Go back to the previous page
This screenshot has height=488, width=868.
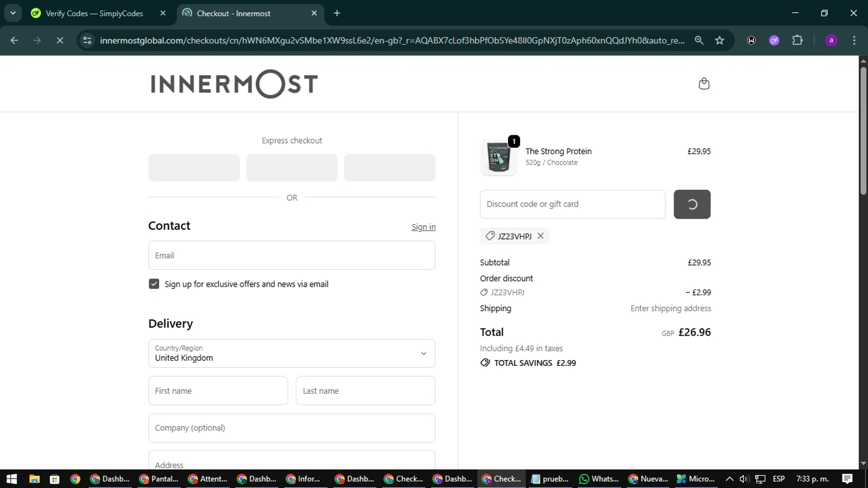(14, 41)
